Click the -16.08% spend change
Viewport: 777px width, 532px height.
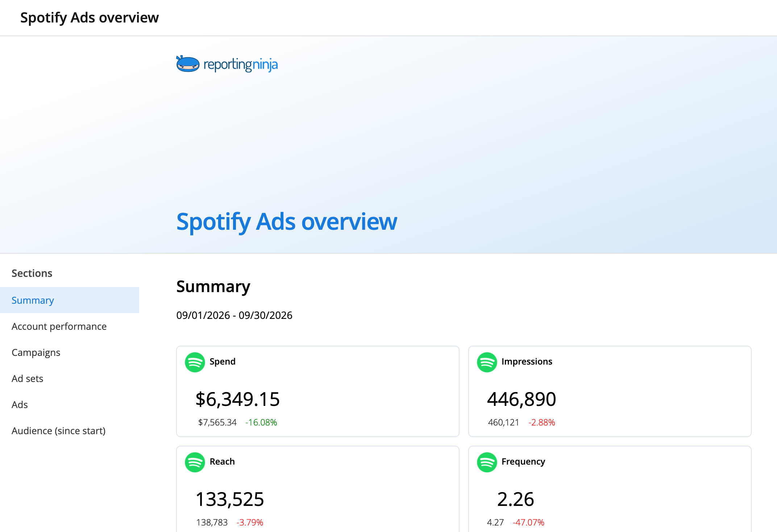click(261, 423)
